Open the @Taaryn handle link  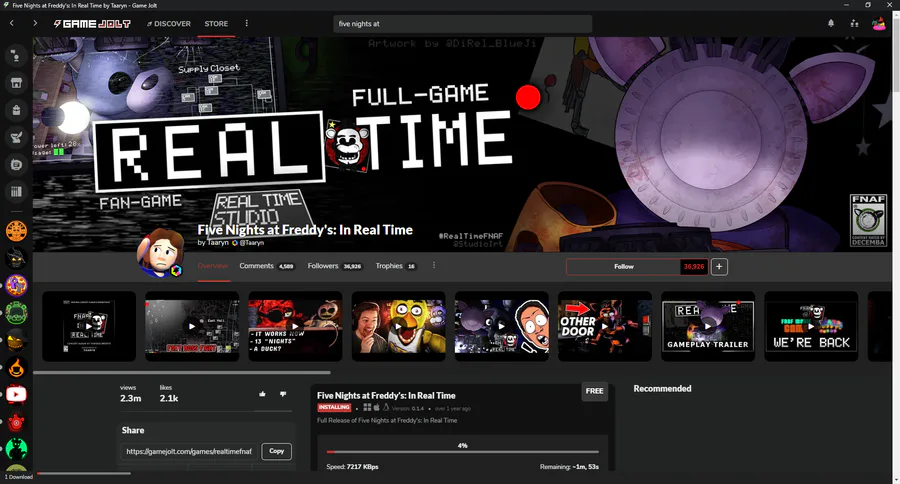tap(251, 242)
